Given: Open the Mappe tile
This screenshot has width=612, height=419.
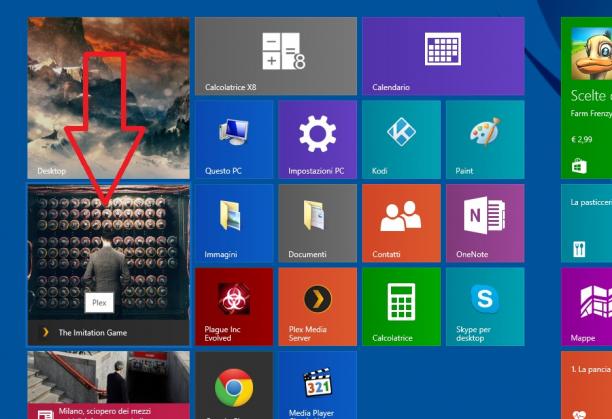Looking at the screenshot, I should pos(586,307).
